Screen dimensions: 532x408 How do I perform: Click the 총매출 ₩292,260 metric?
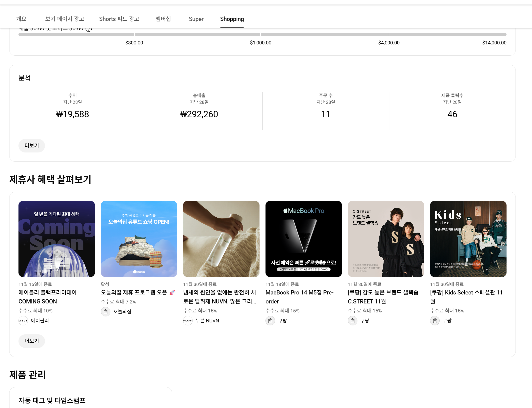pyautogui.click(x=199, y=114)
